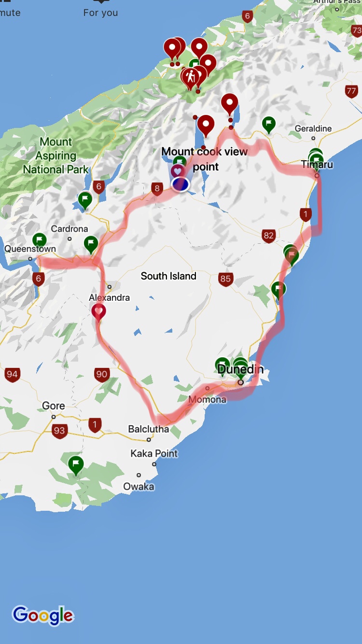Viewport: 362px width, 644px height.
Task: Tap the Dunedin city label
Action: 240,369
